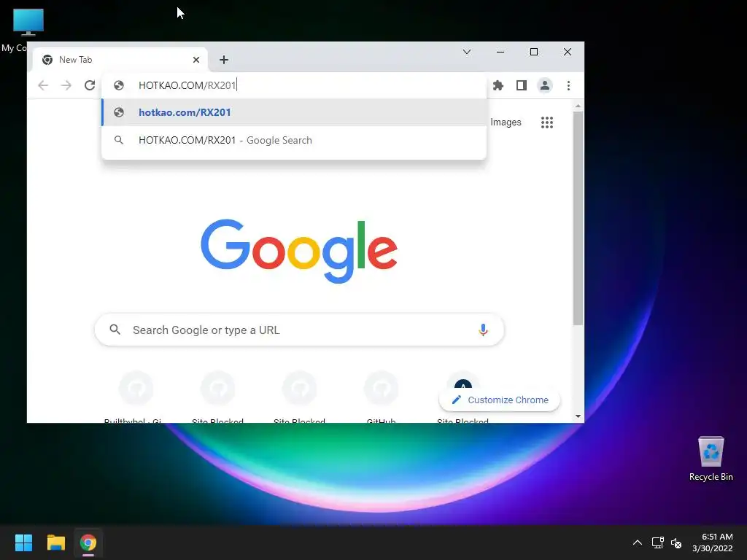Click the page vertical scrollbar thumb
747x560 pixels.
[x=578, y=219]
